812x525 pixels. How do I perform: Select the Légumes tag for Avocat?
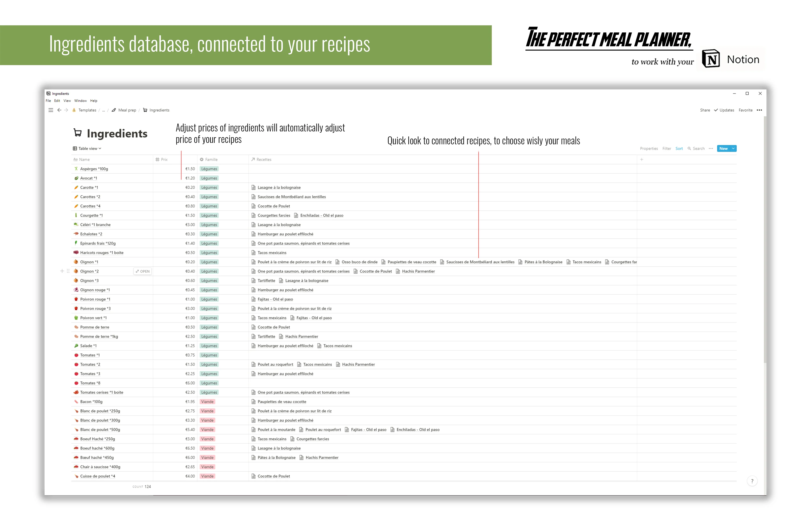coord(209,178)
